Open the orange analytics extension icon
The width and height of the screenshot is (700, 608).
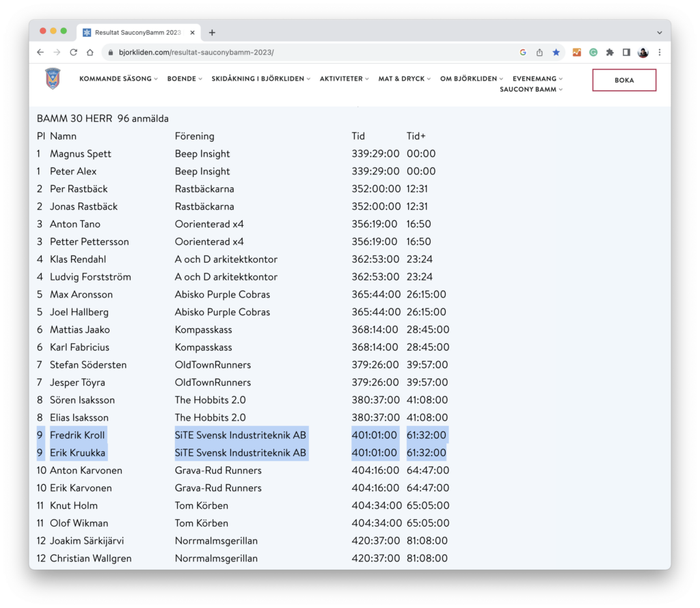577,52
